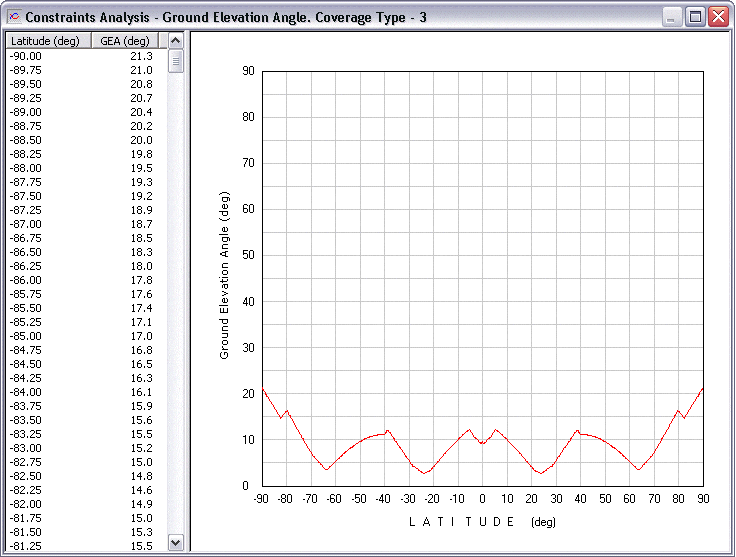Click the scroll up arrow of data list
This screenshot has height=557, width=736.
[x=176, y=41]
